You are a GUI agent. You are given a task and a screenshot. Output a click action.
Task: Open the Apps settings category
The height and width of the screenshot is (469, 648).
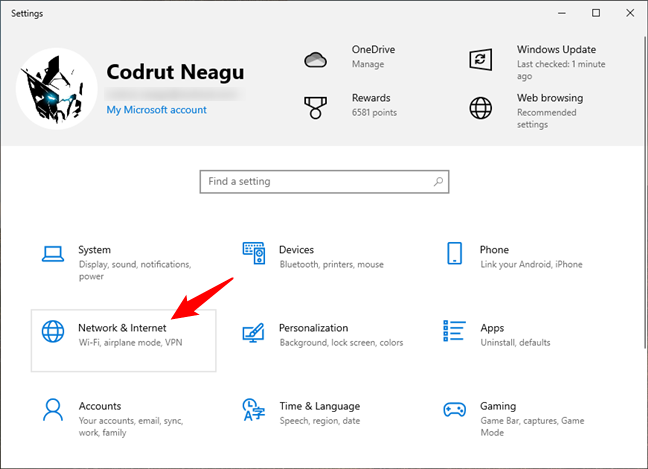pos(525,340)
